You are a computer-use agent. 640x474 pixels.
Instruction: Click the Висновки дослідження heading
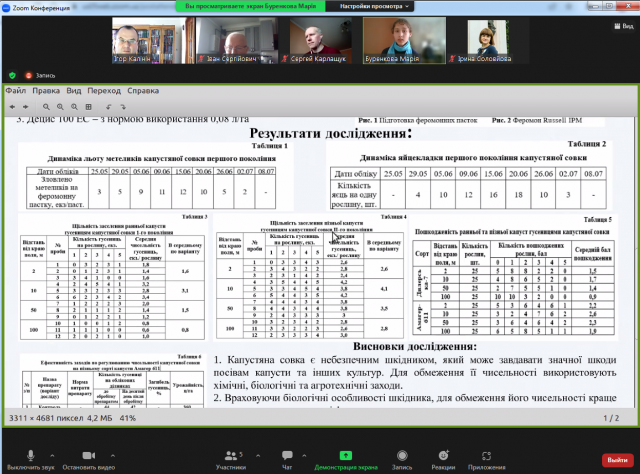[x=415, y=347]
